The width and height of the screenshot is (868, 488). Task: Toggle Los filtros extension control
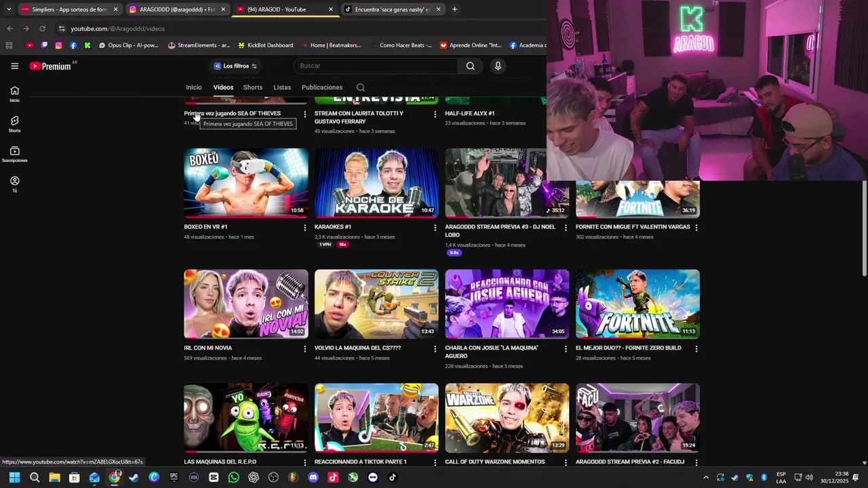[x=235, y=66]
